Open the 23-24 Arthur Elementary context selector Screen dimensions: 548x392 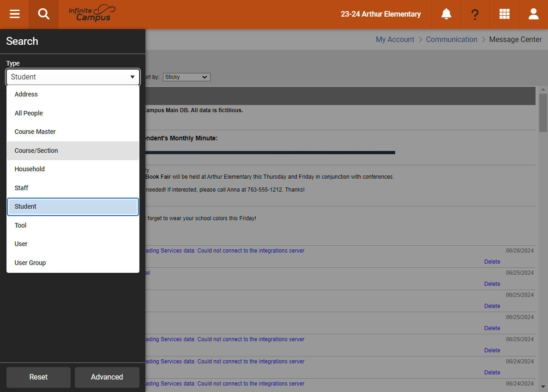pyautogui.click(x=380, y=14)
